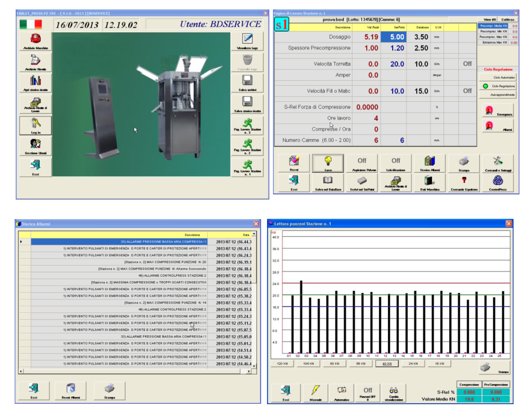Toggle the Luce light bulb button
The height and width of the screenshot is (416, 532).
click(328, 163)
